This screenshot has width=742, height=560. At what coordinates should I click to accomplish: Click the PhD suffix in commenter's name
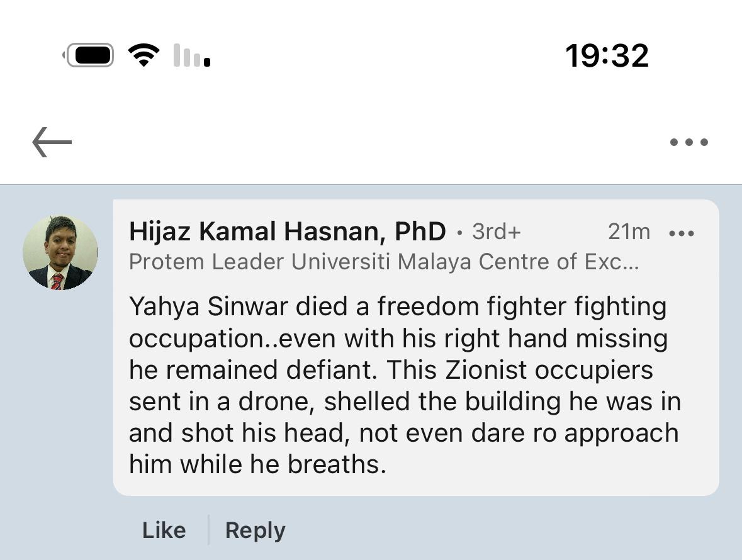tap(420, 232)
